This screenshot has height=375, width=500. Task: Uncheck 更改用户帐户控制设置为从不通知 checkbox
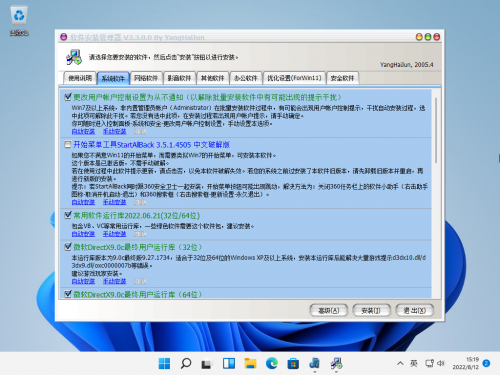68,97
